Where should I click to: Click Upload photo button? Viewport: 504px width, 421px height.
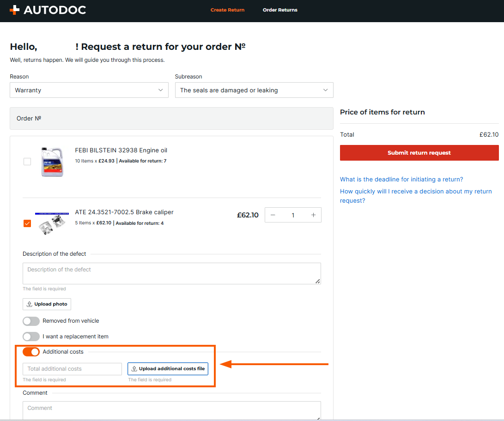pos(47,304)
